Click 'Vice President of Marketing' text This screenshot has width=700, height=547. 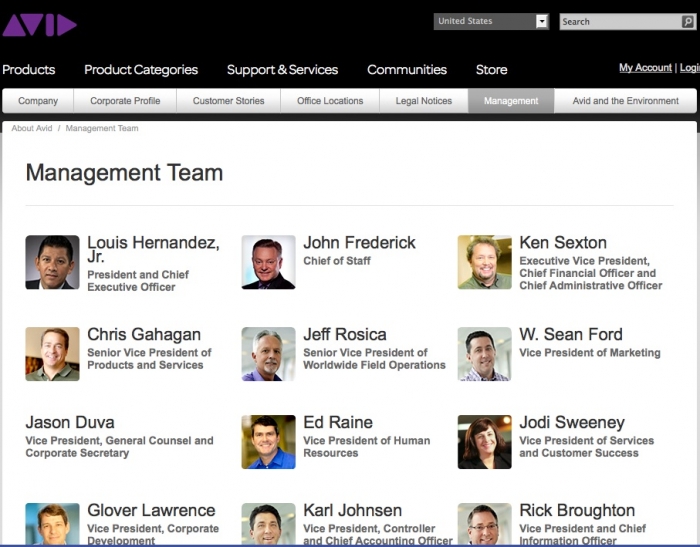pos(590,352)
